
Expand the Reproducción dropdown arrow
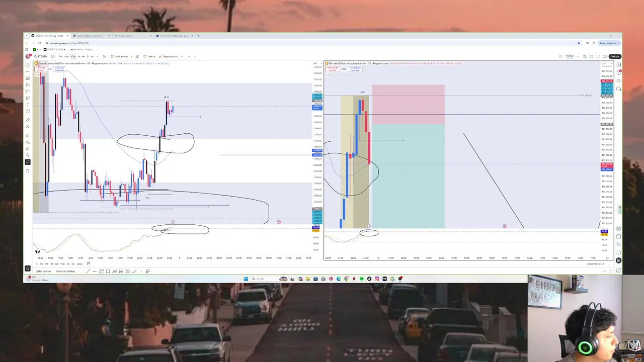[182, 56]
